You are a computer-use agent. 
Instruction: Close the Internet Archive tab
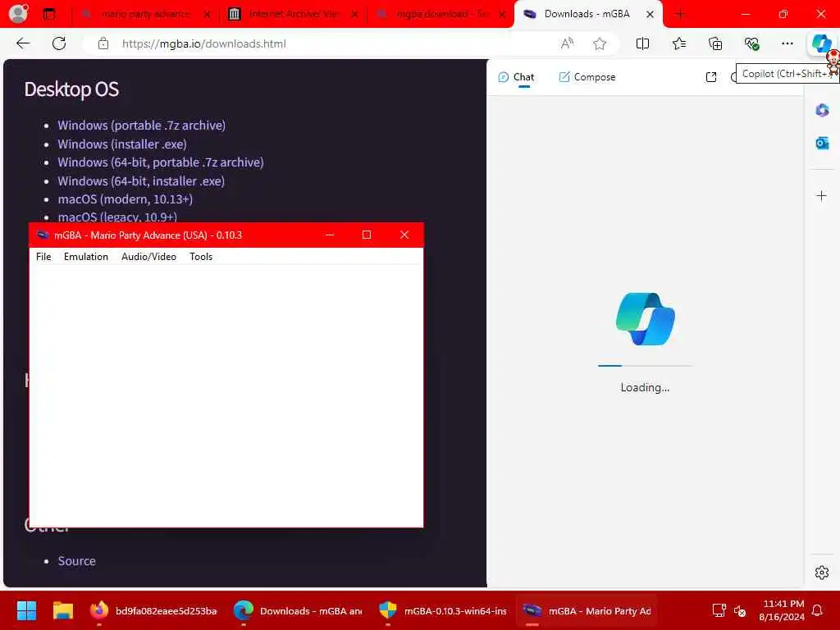tap(354, 15)
